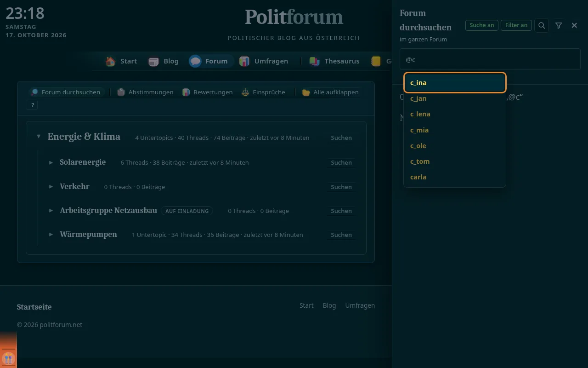Screen dimensions: 588x368
Task: Expand the Wärmepumpen subtopic
Action: point(51,235)
